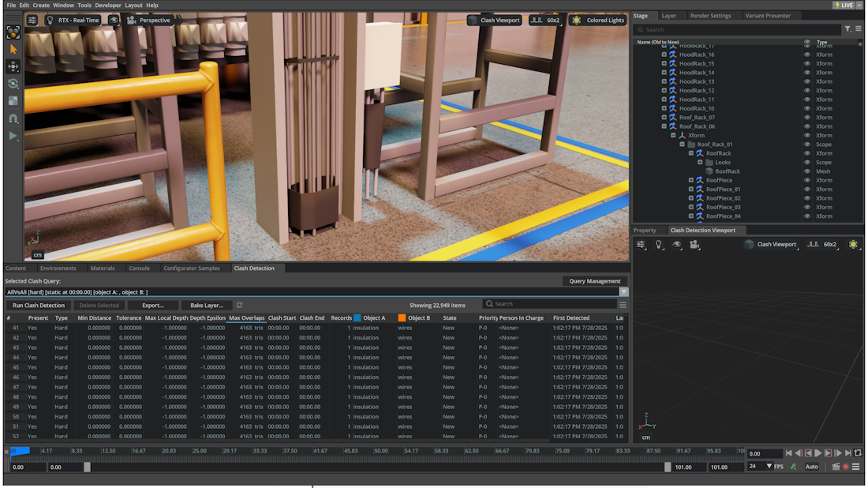The width and height of the screenshot is (868, 488).
Task: Open Stage panel hamburger options menu
Action: pos(859,29)
